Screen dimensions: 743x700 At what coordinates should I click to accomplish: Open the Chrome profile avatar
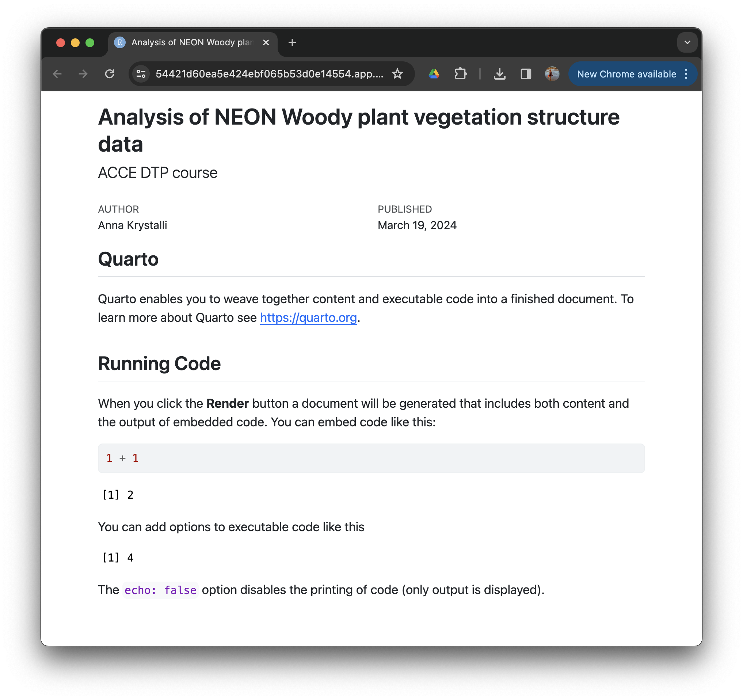tap(552, 74)
